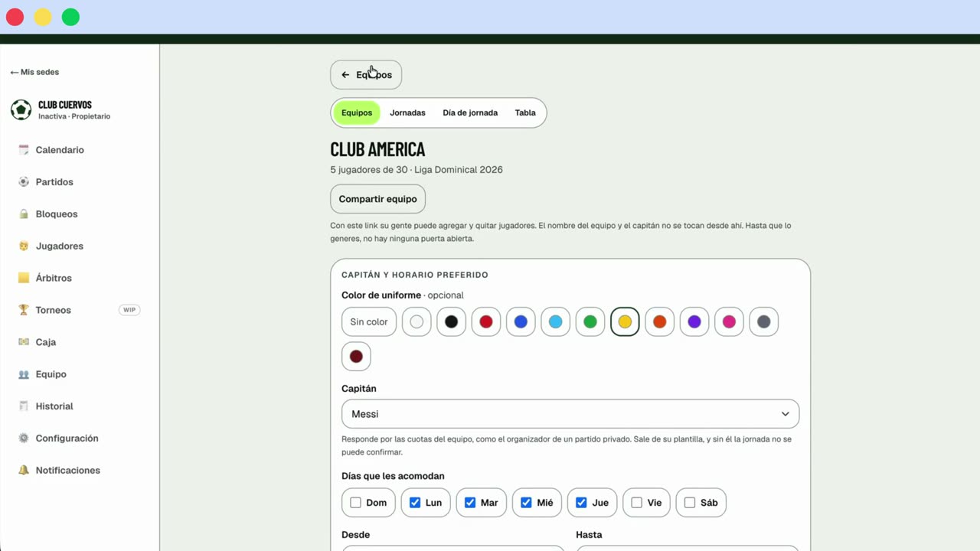Return to Mis sedes
Image resolution: width=980 pixels, height=551 pixels.
(x=34, y=72)
